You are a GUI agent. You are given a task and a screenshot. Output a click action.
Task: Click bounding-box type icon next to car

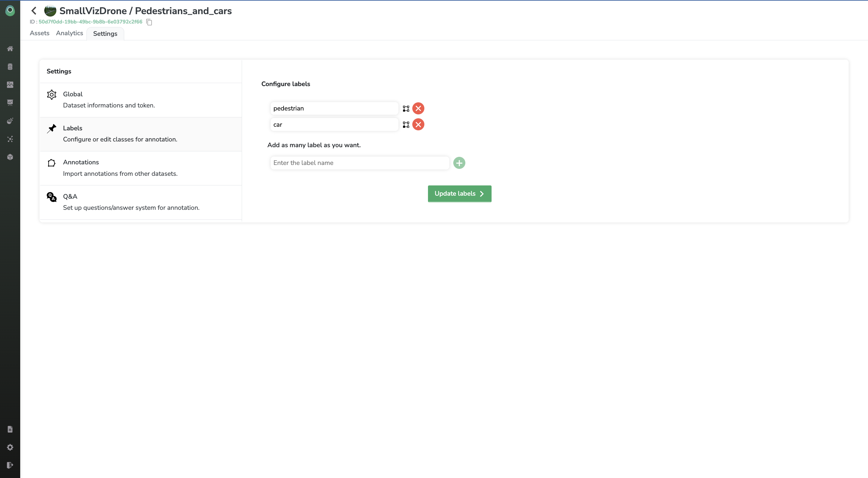click(406, 125)
